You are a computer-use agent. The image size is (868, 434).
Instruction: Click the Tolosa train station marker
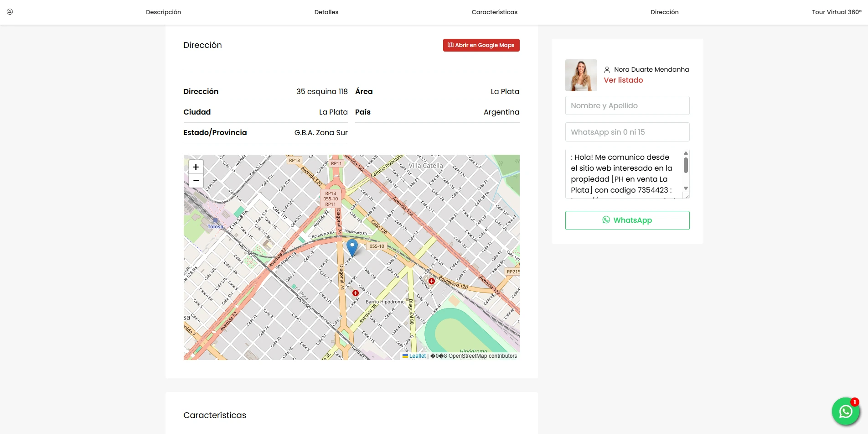coord(216,220)
